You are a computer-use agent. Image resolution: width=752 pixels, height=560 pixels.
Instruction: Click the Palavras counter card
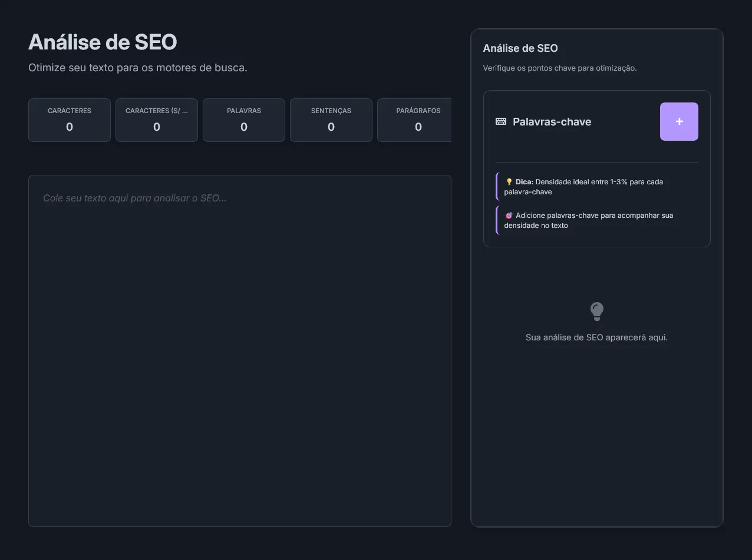pos(244,120)
